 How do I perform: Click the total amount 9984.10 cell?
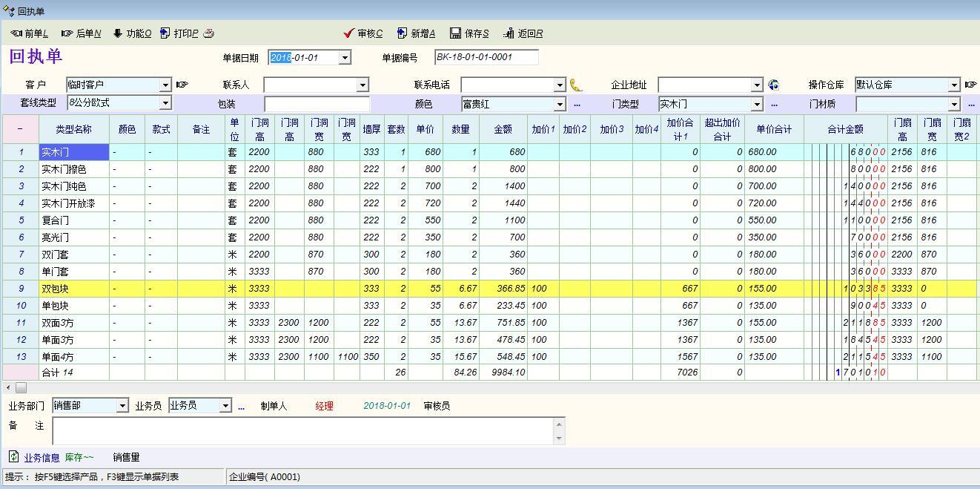(x=503, y=373)
